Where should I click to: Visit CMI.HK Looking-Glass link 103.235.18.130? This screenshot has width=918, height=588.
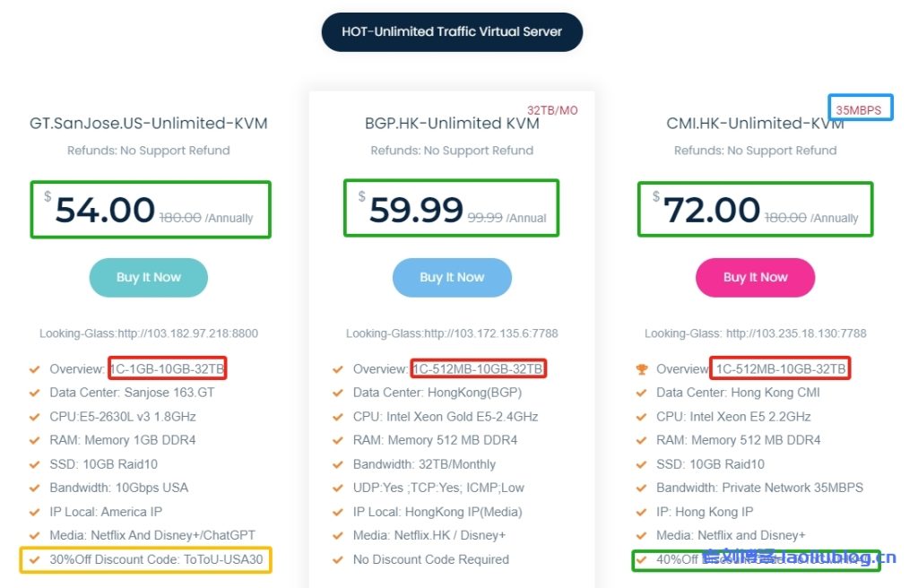tap(755, 333)
